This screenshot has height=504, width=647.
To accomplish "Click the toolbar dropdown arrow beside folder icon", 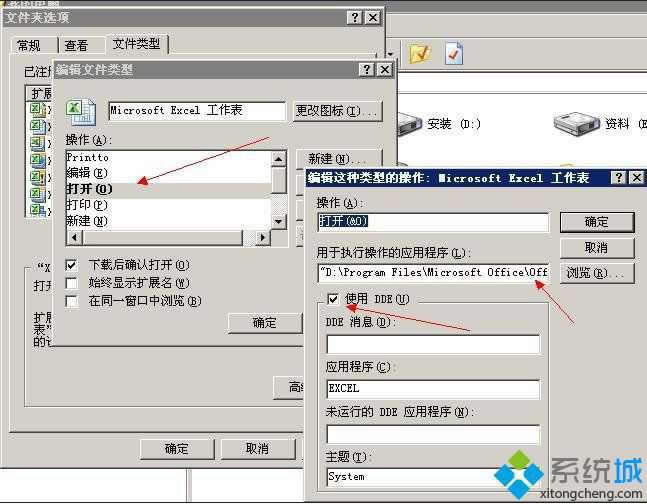I will (390, 54).
